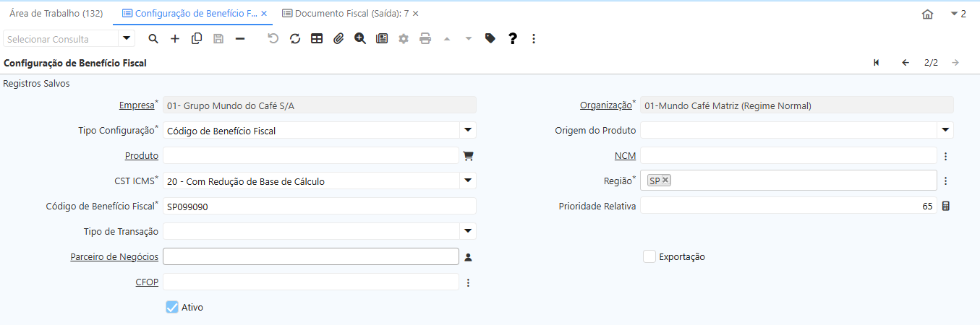Add a new record with plus icon
Viewport: 980px width, 325px height.
coord(175,39)
